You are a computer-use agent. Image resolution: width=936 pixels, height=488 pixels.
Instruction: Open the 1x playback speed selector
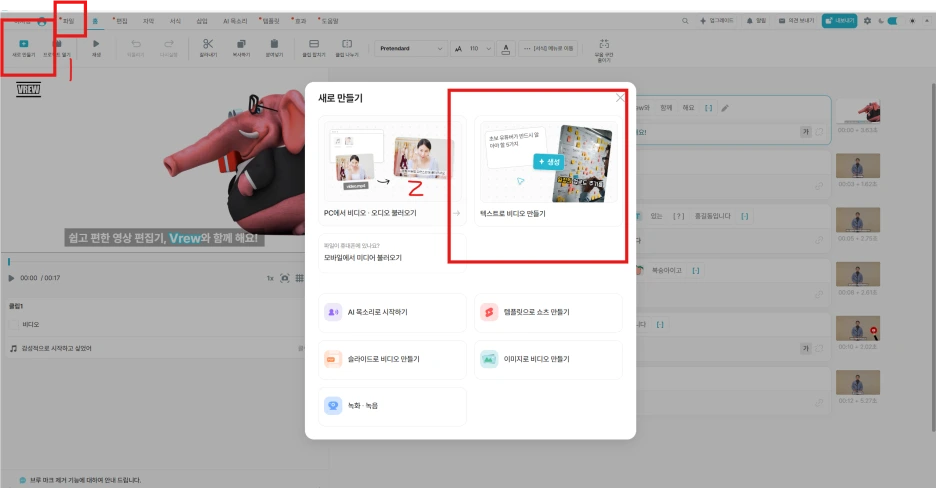(x=270, y=278)
